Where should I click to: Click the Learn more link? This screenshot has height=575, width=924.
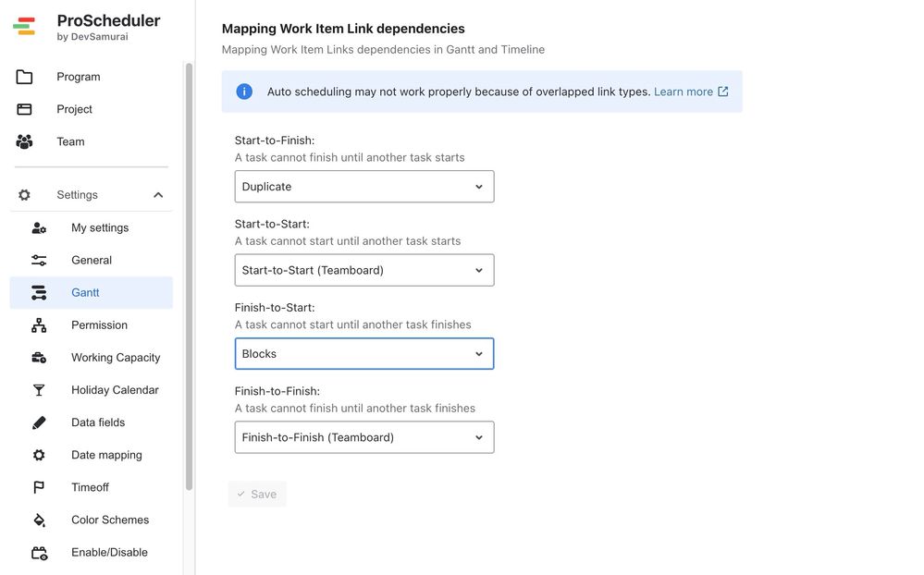pyautogui.click(x=683, y=90)
